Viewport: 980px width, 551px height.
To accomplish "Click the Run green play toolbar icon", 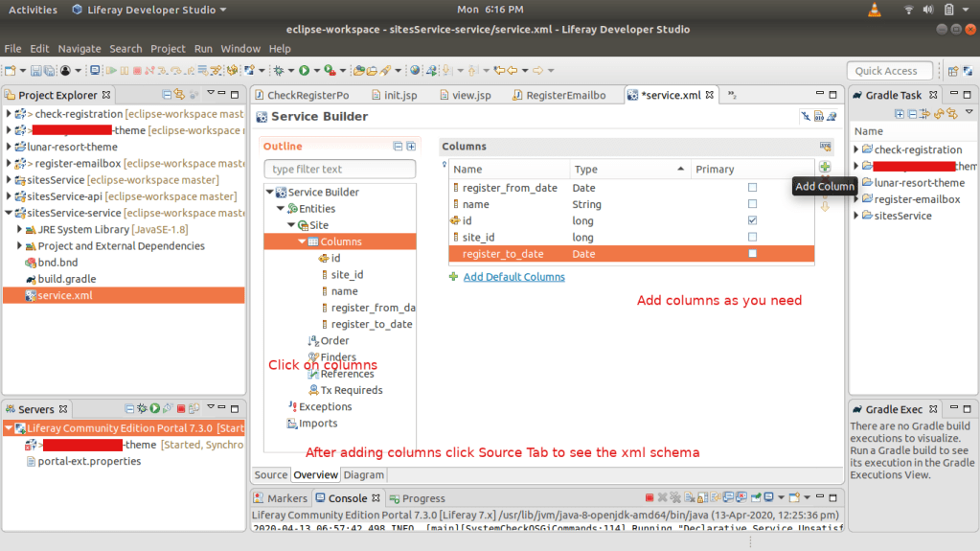I will (x=304, y=71).
